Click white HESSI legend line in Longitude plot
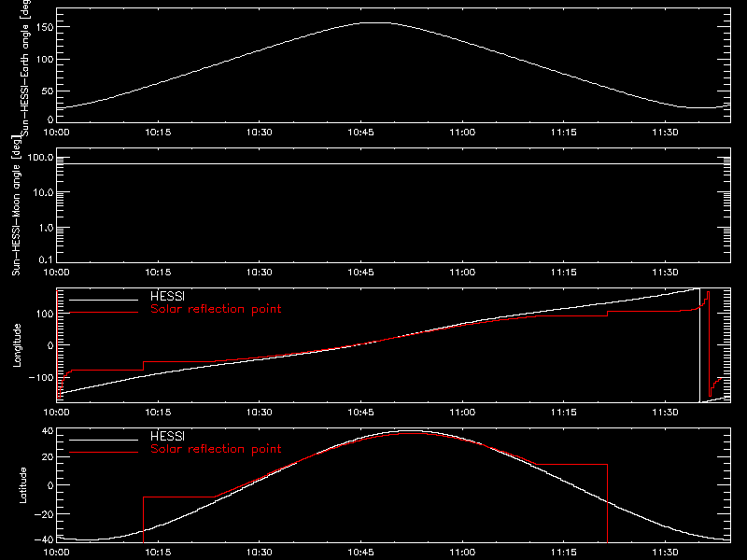This screenshot has width=747, height=560. (104, 300)
